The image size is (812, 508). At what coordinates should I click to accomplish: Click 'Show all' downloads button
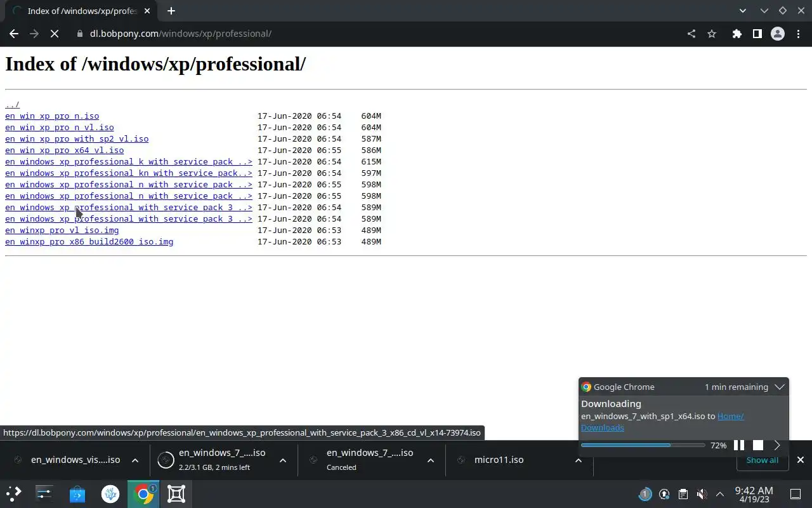coord(762,460)
